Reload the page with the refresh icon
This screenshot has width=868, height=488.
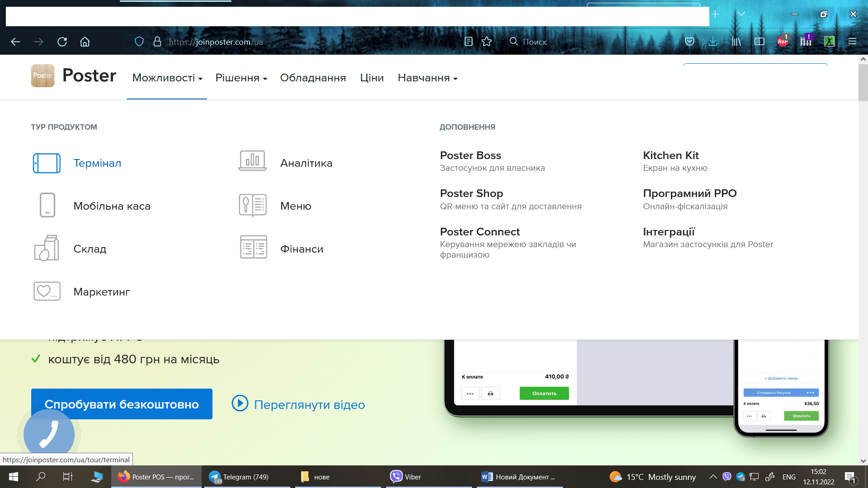click(x=62, y=42)
